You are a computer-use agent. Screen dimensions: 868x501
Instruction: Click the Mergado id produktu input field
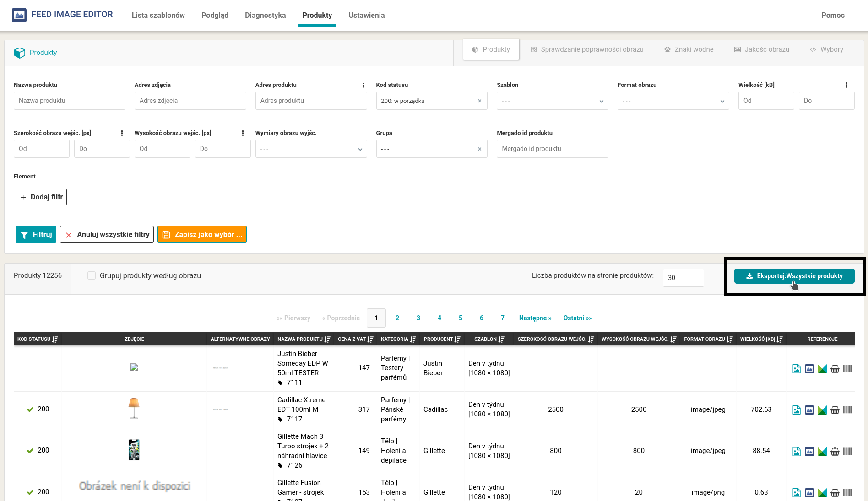point(552,149)
